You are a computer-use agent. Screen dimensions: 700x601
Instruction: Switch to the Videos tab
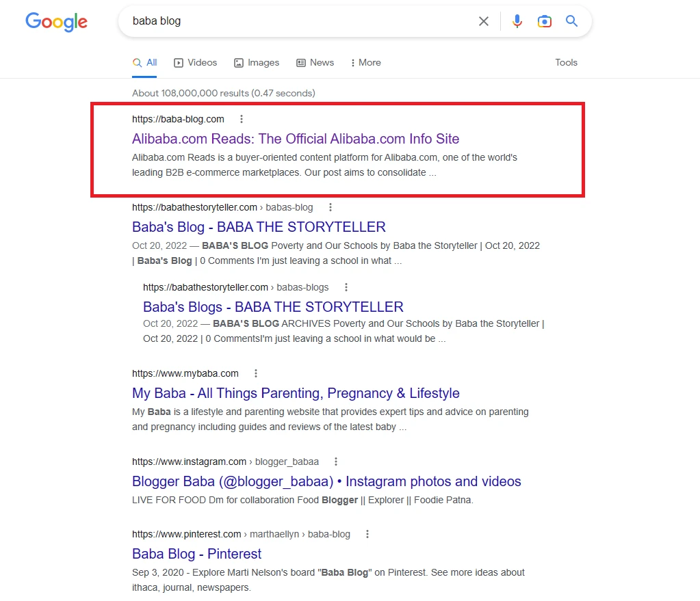click(196, 62)
